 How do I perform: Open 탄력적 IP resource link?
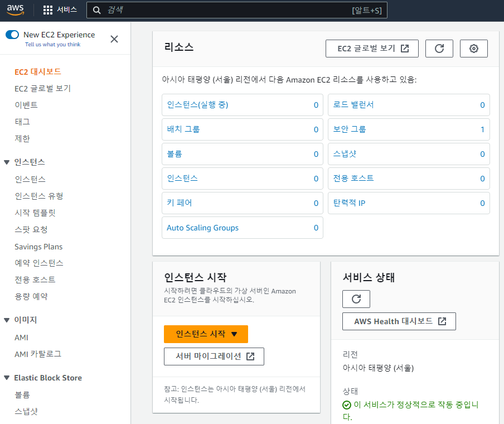point(349,203)
